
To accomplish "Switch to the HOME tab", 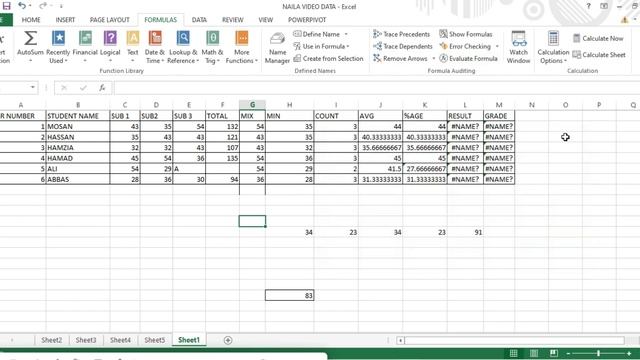I will [x=31, y=20].
